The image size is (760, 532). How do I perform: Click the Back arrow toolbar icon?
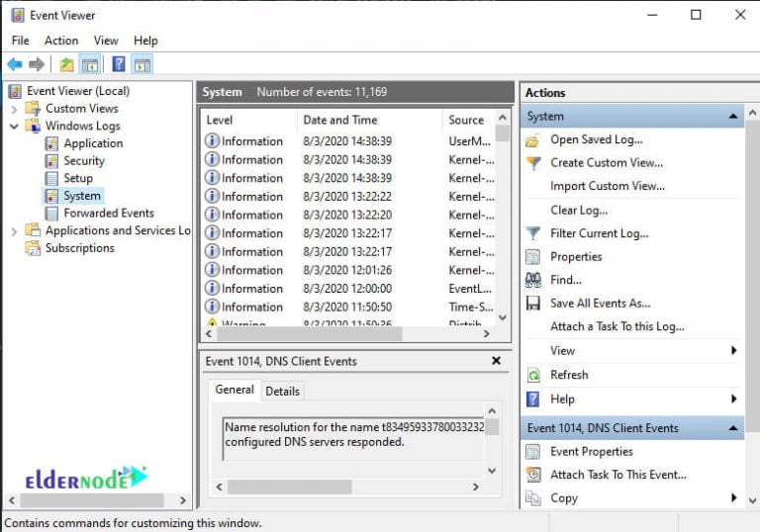[x=14, y=64]
